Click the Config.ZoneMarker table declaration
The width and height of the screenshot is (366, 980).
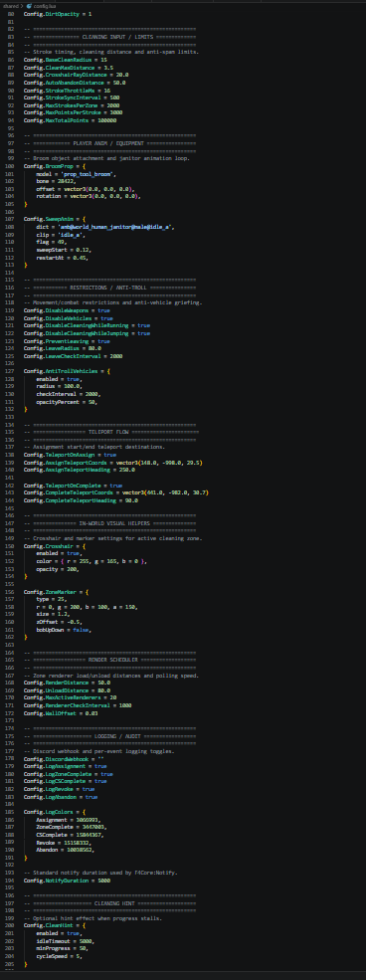pyautogui.click(x=57, y=591)
